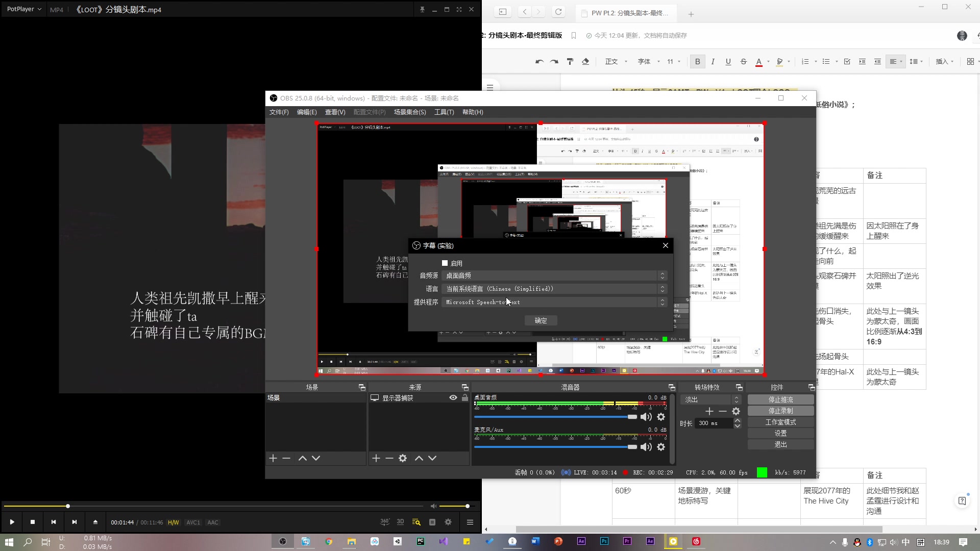The width and height of the screenshot is (980, 551).
Task: Open OBS 文件(F) menu
Action: (279, 112)
